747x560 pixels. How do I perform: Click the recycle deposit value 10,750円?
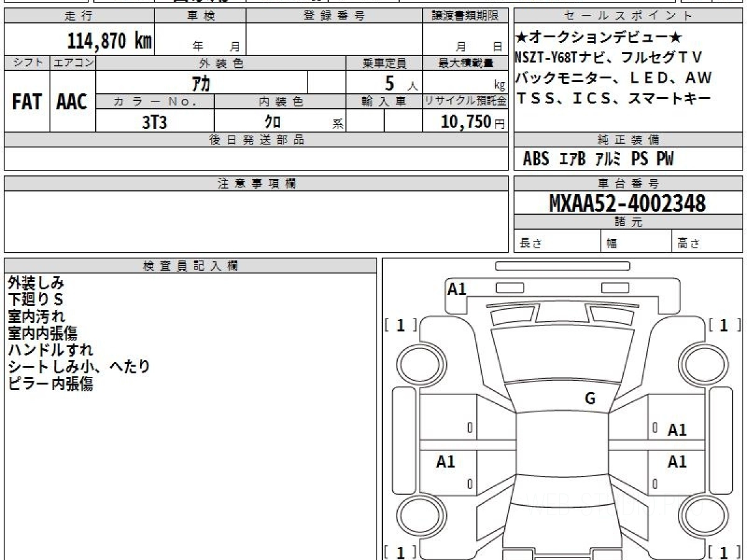[x=473, y=122]
